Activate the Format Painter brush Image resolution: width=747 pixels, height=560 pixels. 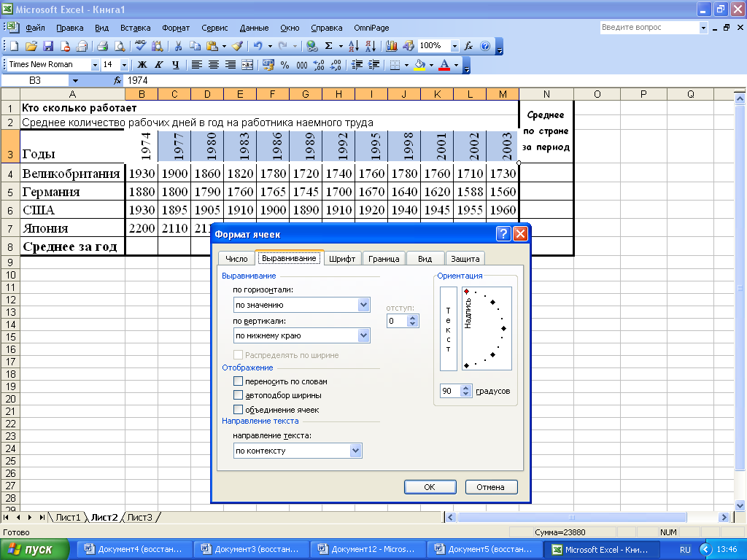[x=237, y=46]
